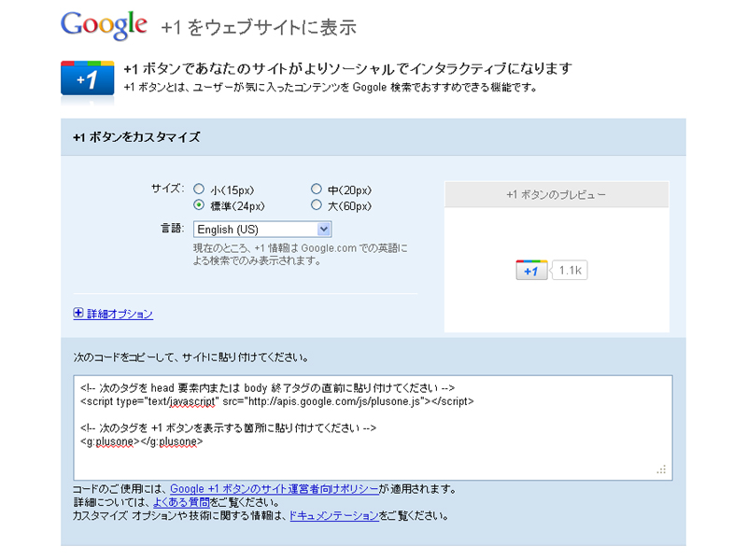The width and height of the screenshot is (747, 560).
Task: Open the ドキュメンテーション link
Action: tap(334, 515)
